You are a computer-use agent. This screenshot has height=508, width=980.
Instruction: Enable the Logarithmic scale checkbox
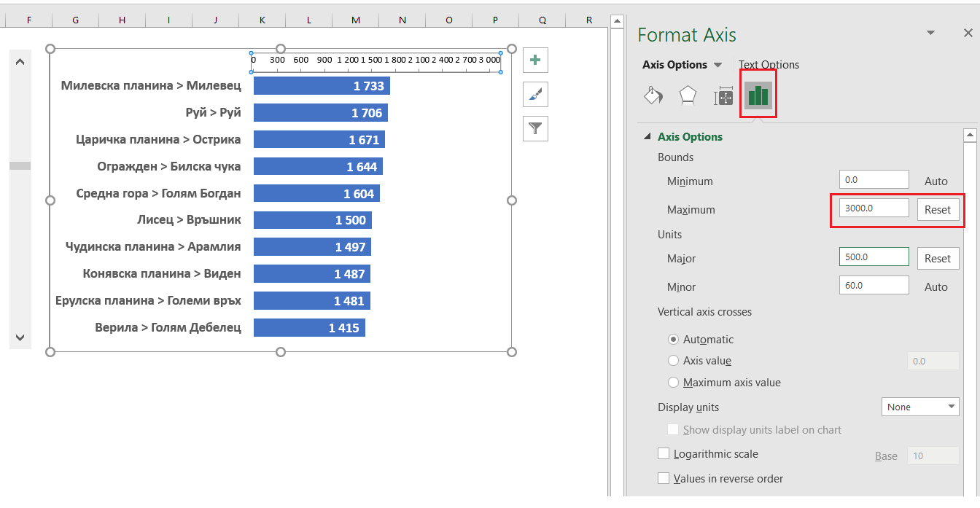pos(664,453)
